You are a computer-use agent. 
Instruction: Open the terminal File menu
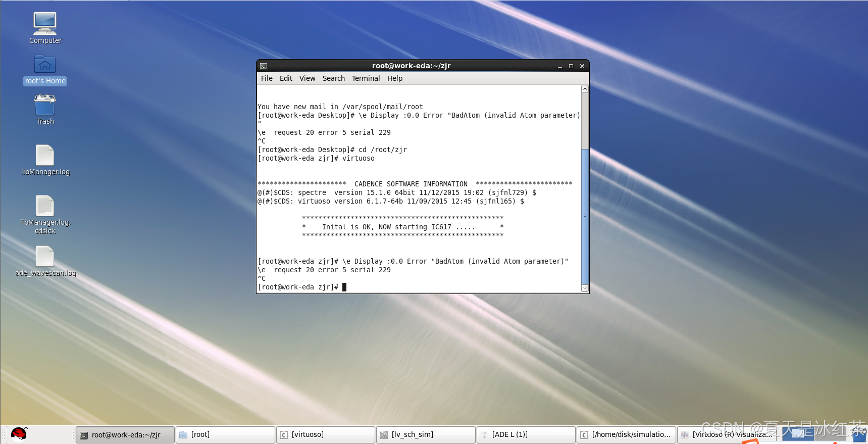(x=267, y=78)
